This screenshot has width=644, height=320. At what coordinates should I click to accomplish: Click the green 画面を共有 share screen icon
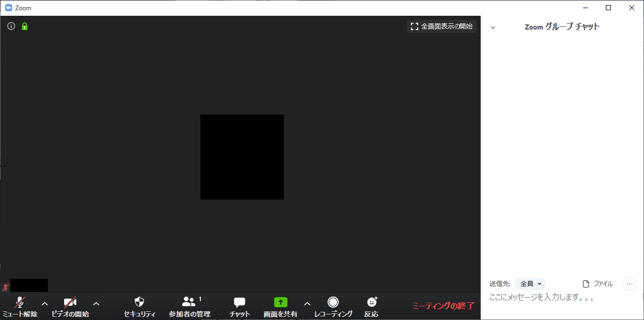click(x=281, y=302)
